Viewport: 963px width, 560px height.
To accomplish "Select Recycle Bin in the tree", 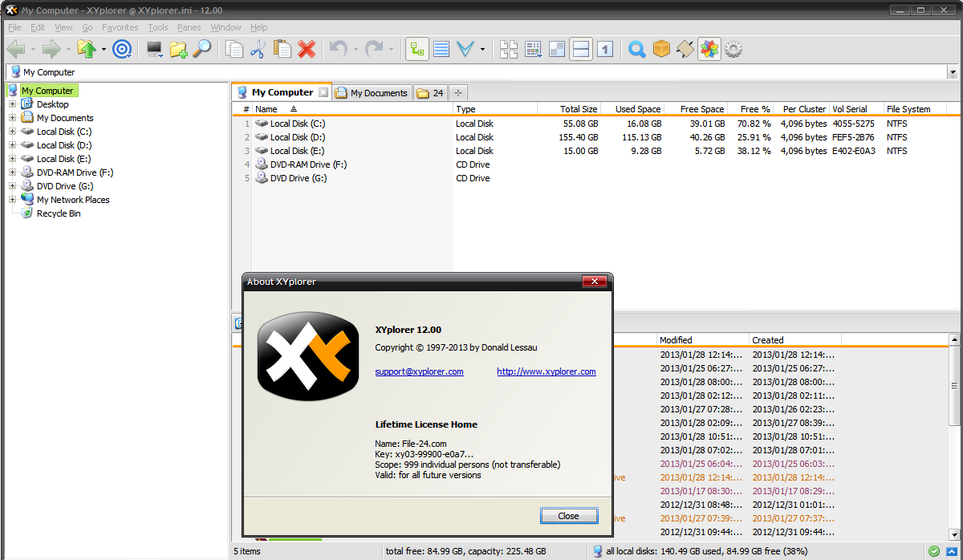I will click(59, 213).
